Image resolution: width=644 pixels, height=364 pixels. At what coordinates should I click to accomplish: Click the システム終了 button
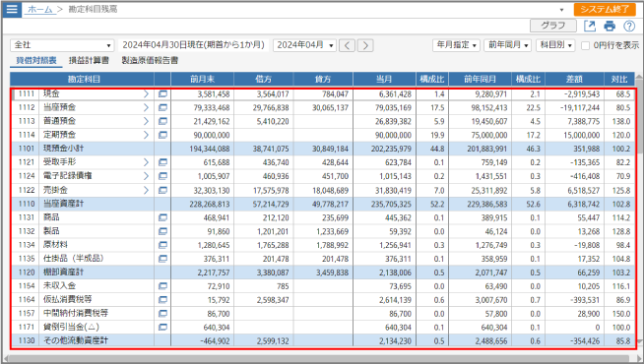pyautogui.click(x=605, y=10)
